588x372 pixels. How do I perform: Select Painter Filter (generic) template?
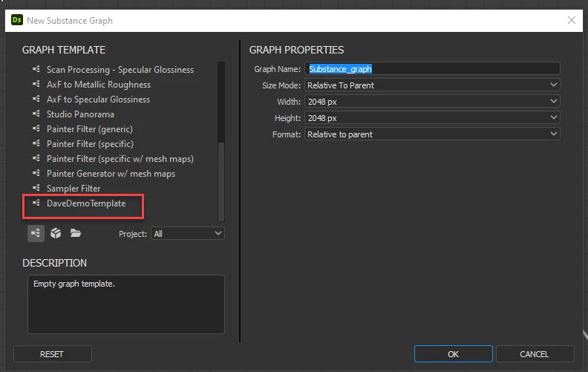[90, 129]
